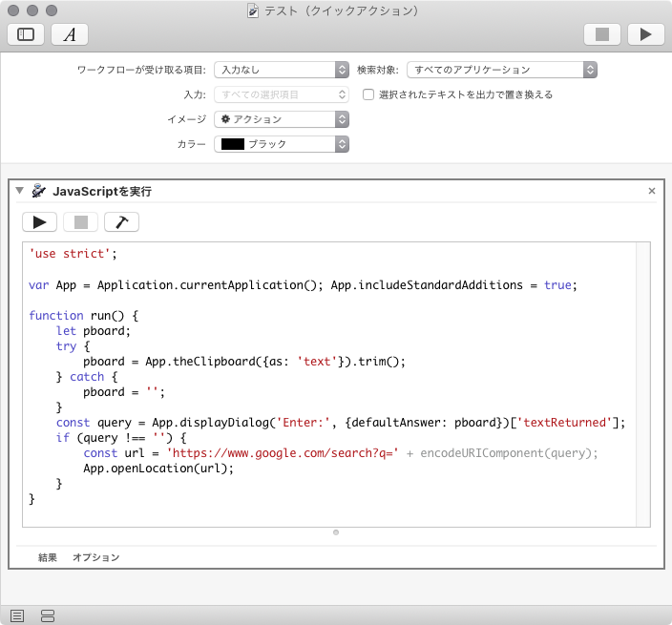Open the media browser button in toolbar
Screen dimensions: 672x625
(70, 34)
